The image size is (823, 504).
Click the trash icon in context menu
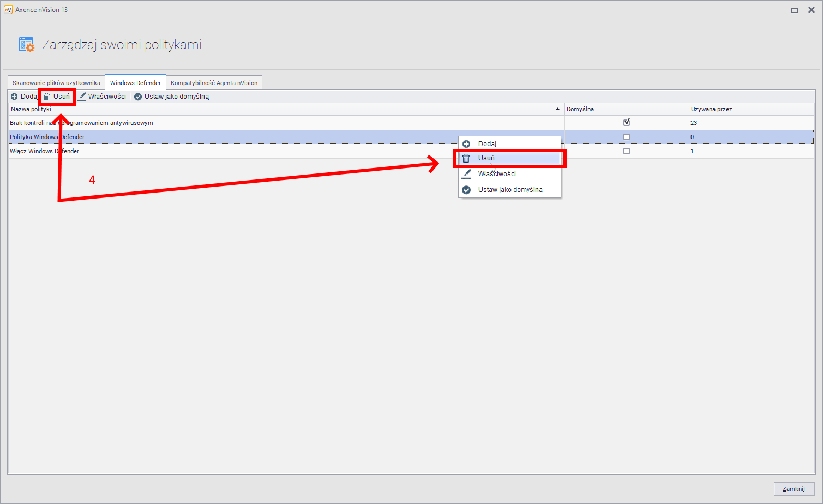click(x=466, y=158)
